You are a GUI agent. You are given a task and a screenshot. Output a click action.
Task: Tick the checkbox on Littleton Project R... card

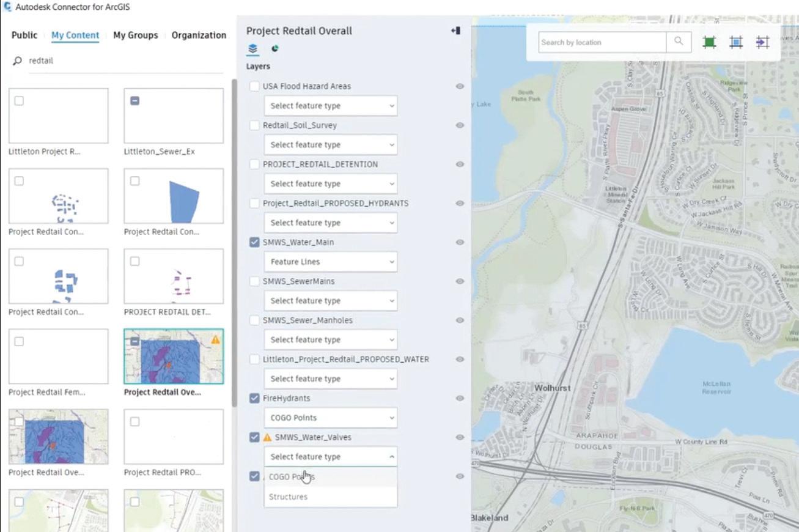(19, 100)
